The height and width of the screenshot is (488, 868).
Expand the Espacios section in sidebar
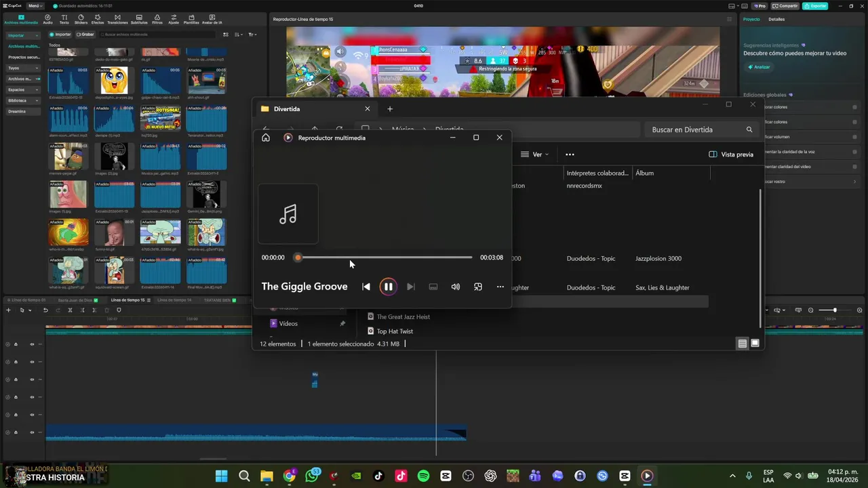pos(23,89)
